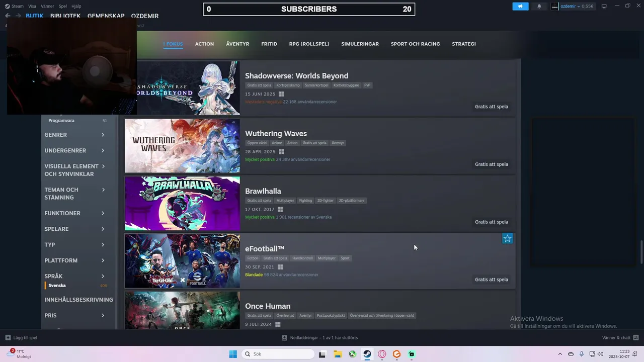Expand the PRIS filter section
The height and width of the screenshot is (362, 644).
click(x=75, y=315)
